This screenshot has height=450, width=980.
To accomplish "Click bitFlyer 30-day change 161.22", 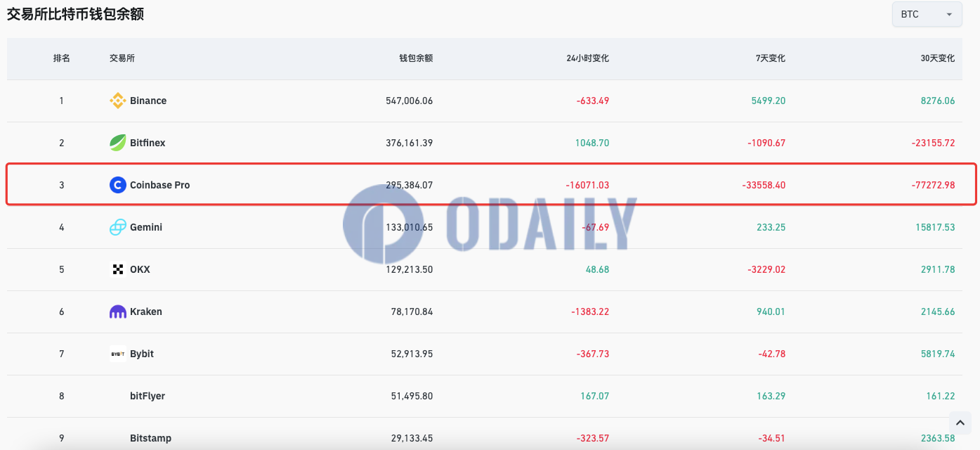I will tap(941, 396).
